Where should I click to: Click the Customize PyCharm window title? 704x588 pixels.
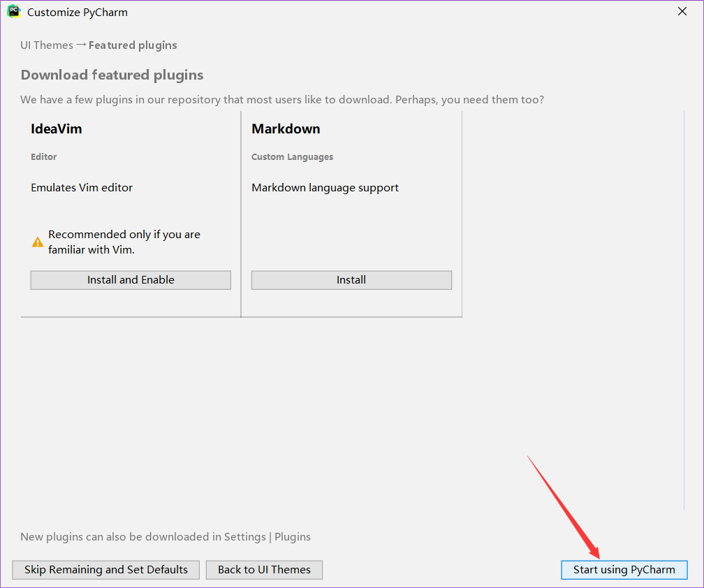click(x=78, y=12)
